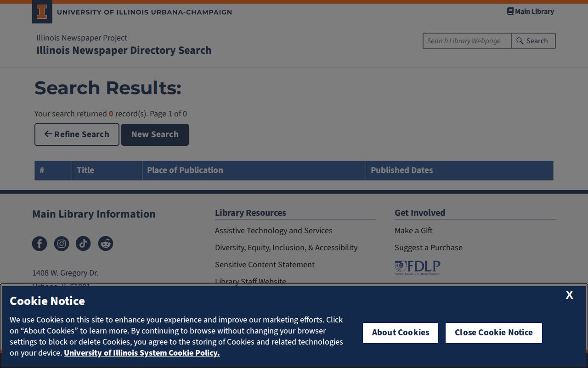Click the University of Illinois Urbana-Champaign wordmark
The image size is (588, 368).
[144, 12]
